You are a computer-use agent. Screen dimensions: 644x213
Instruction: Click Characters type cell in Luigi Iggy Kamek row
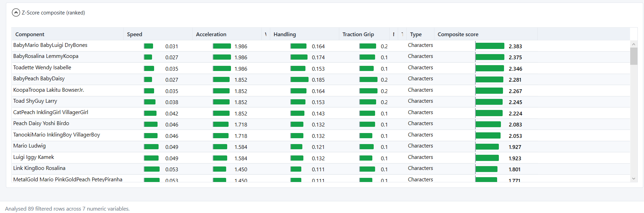tap(420, 157)
